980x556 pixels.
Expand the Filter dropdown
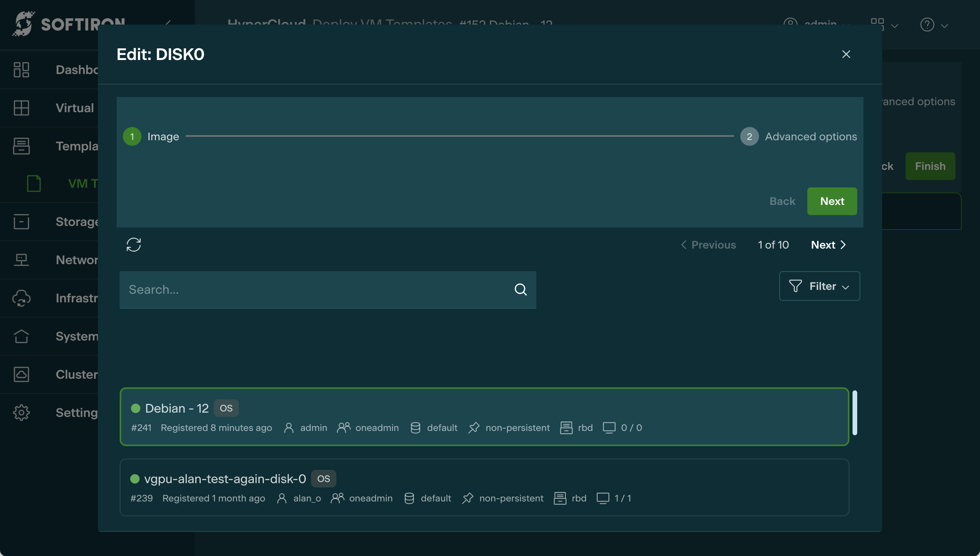819,286
